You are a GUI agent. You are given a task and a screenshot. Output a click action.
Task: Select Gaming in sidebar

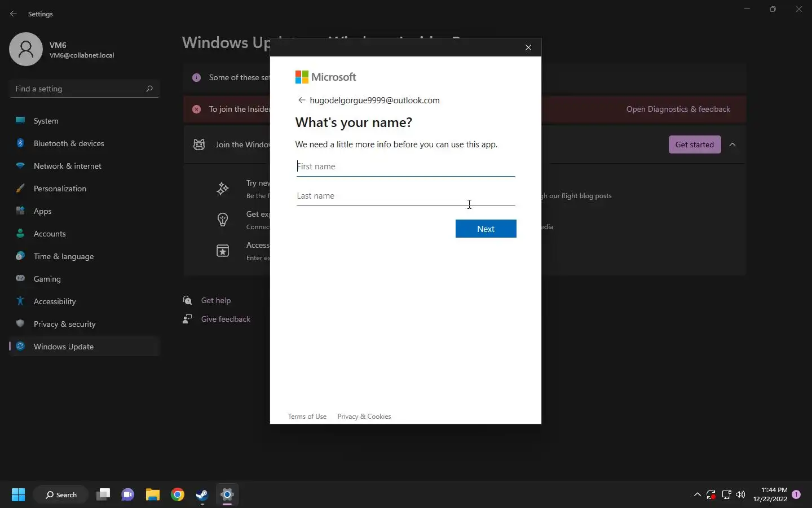[85, 279]
